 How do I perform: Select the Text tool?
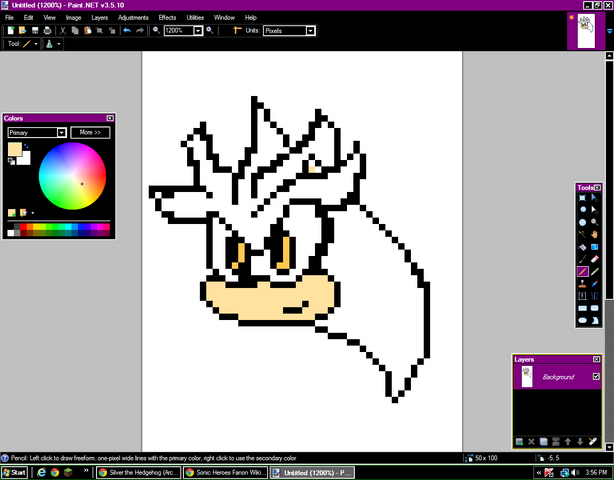click(583, 296)
